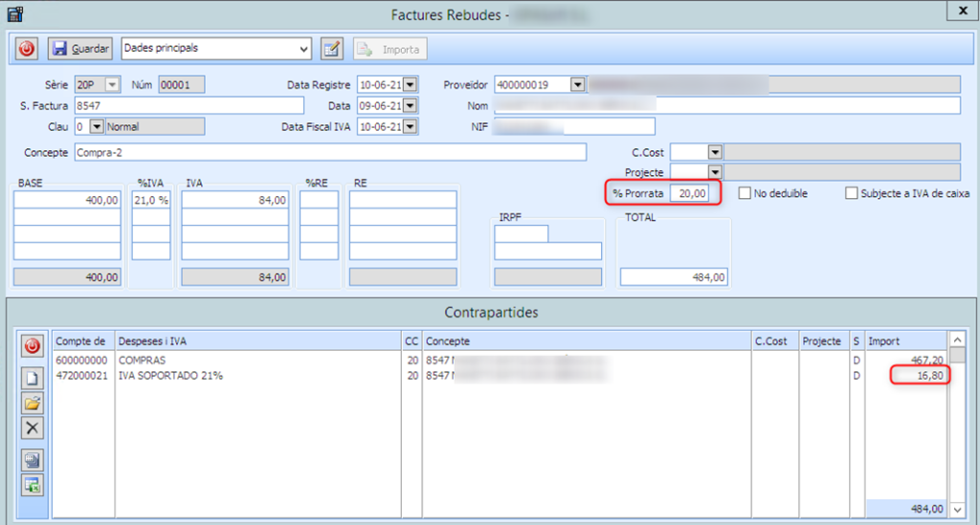The image size is (980, 525).
Task: Delete the line with the X icon
Action: coord(33,428)
